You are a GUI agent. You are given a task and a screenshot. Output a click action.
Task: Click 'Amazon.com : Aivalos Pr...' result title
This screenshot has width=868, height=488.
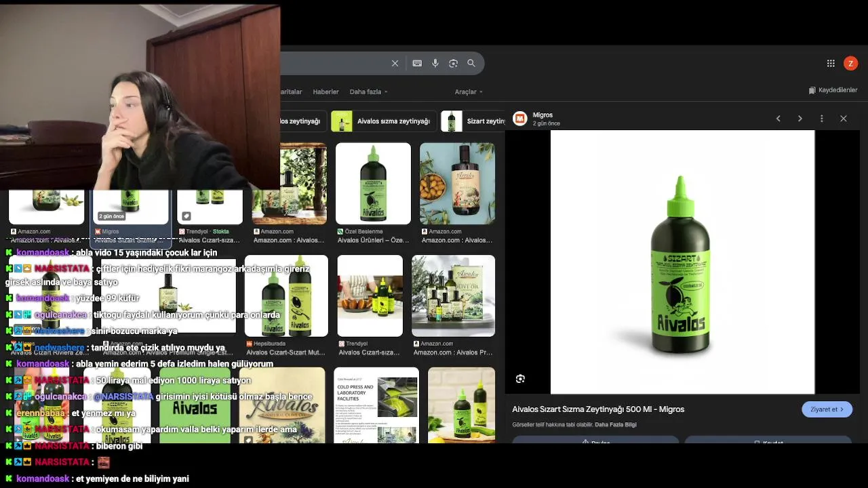453,352
